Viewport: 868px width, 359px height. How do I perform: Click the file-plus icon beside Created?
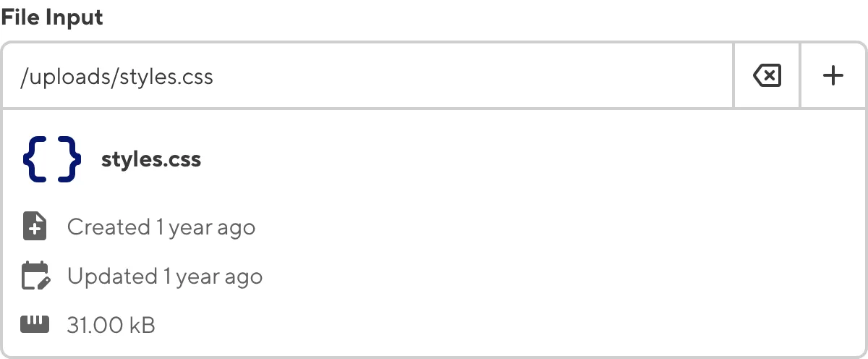tap(35, 227)
